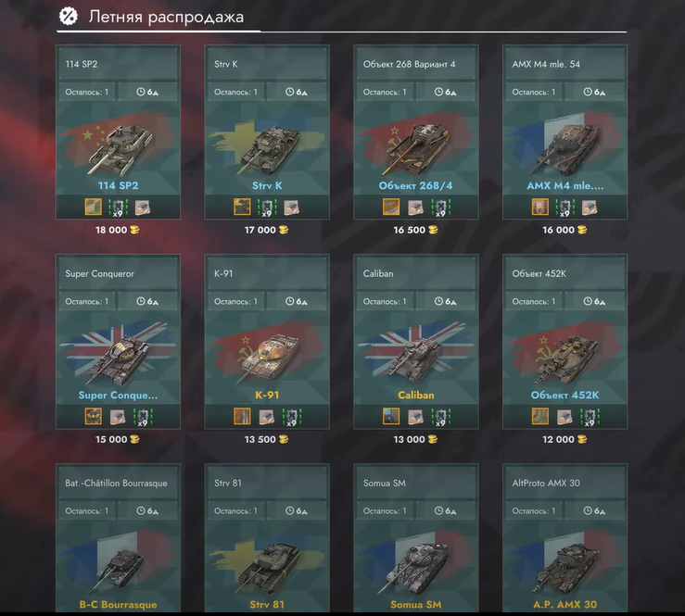Select the camouflage style icon under AMX M4 mle.
Screen dimensions: 685x616
540,207
